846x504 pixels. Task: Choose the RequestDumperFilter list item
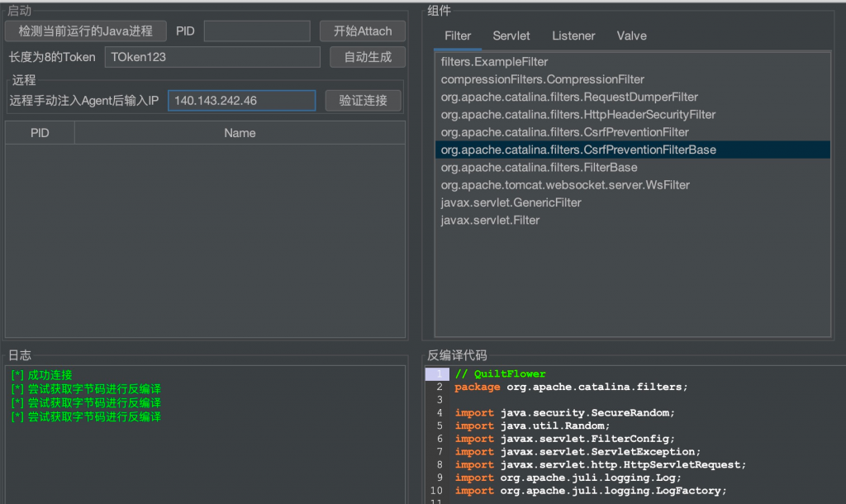[569, 97]
